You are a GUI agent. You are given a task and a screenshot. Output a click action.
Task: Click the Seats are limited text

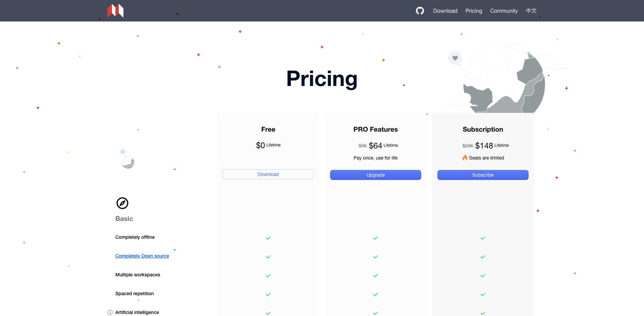pyautogui.click(x=486, y=158)
